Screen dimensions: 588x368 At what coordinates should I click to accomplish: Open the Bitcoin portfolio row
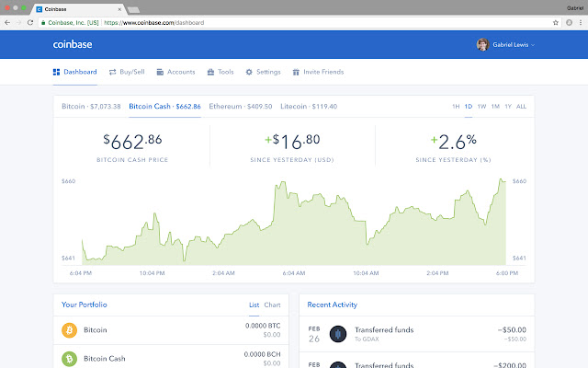(x=171, y=330)
